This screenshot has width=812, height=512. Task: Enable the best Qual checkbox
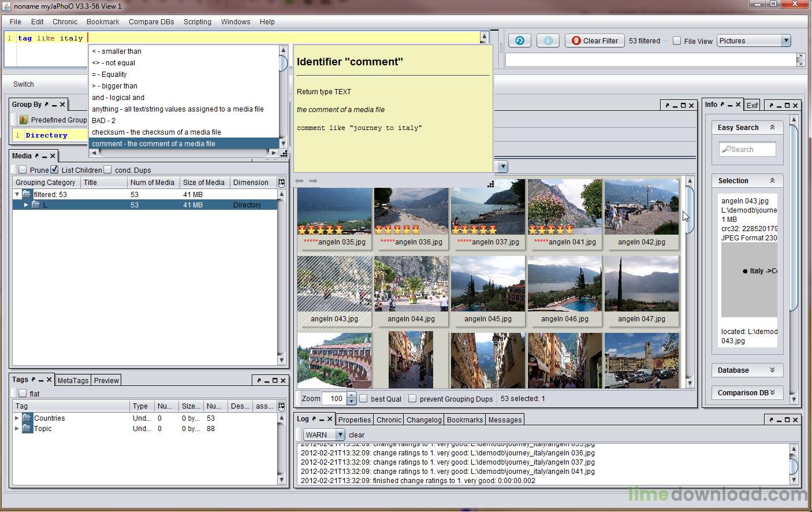click(x=364, y=398)
